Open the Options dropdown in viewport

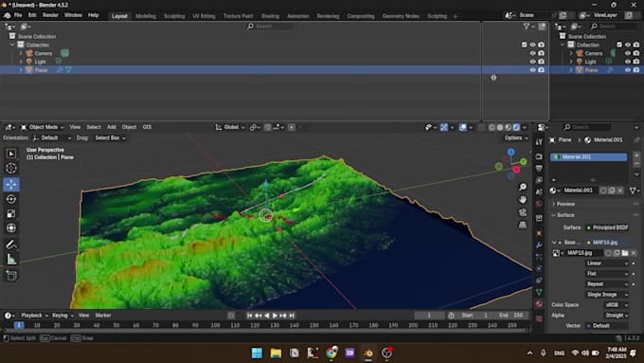point(516,137)
